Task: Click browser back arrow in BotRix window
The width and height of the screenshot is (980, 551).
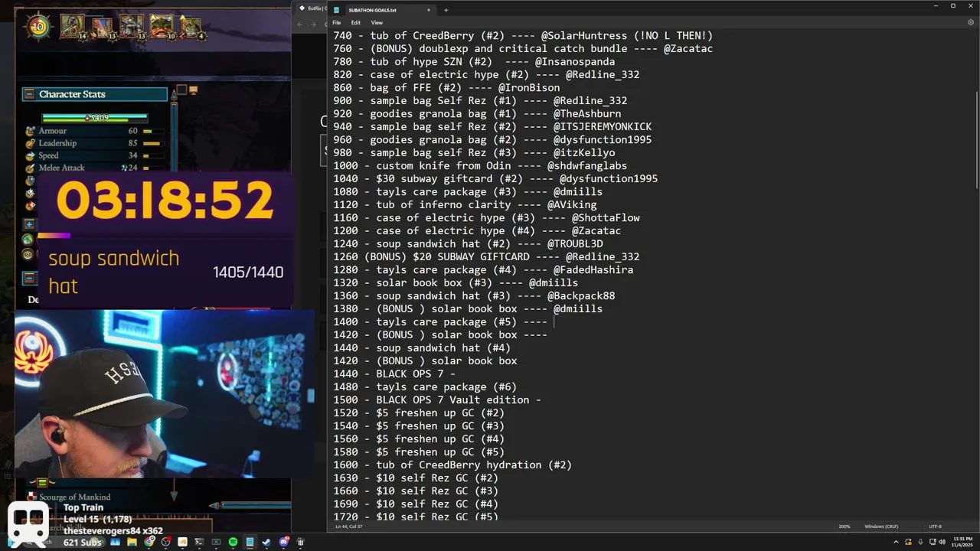Action: tap(300, 24)
